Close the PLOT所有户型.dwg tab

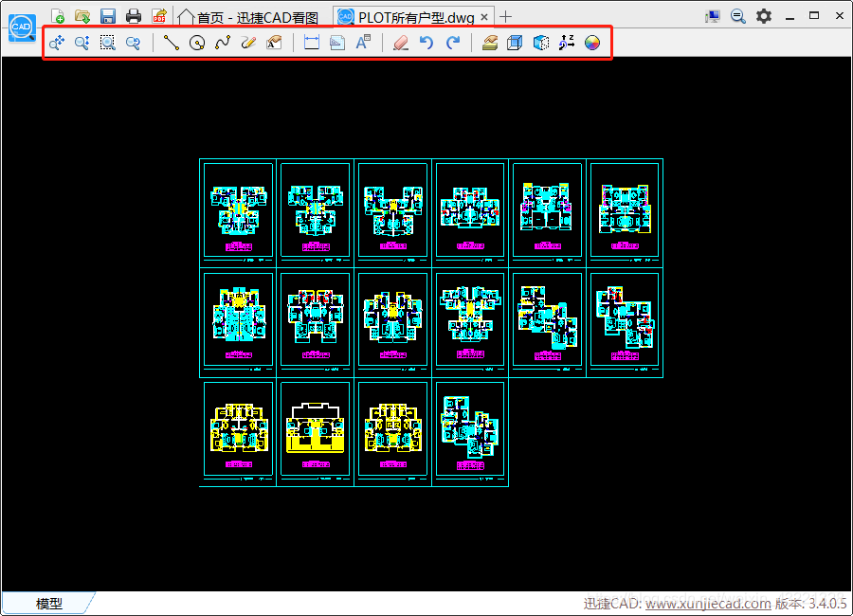tap(484, 17)
